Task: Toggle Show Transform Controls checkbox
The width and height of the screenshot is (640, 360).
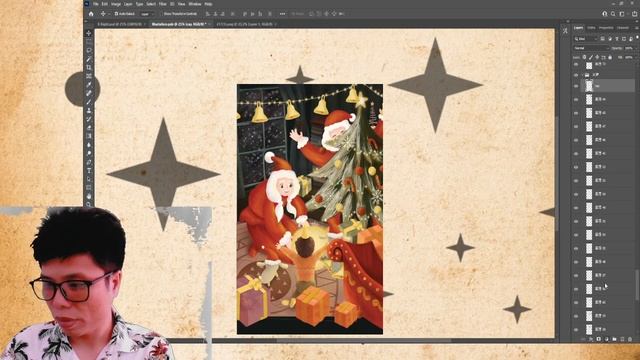Action: [x=162, y=13]
